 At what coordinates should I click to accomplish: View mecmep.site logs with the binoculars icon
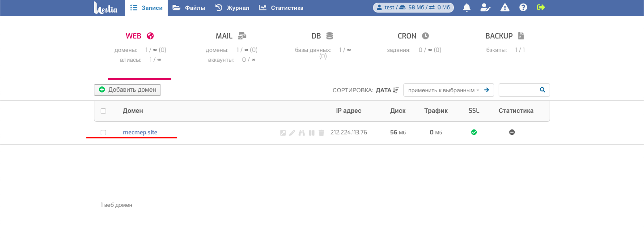click(302, 133)
